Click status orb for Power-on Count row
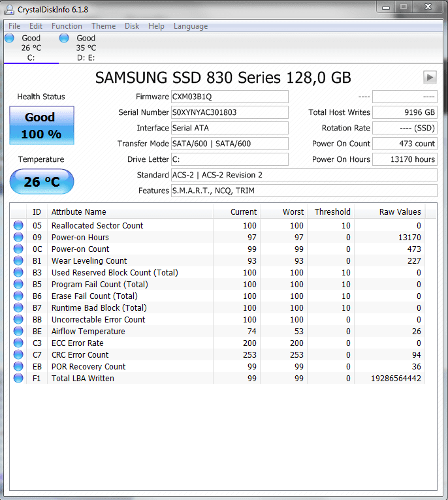The height and width of the screenshot is (500, 448). coord(18,249)
